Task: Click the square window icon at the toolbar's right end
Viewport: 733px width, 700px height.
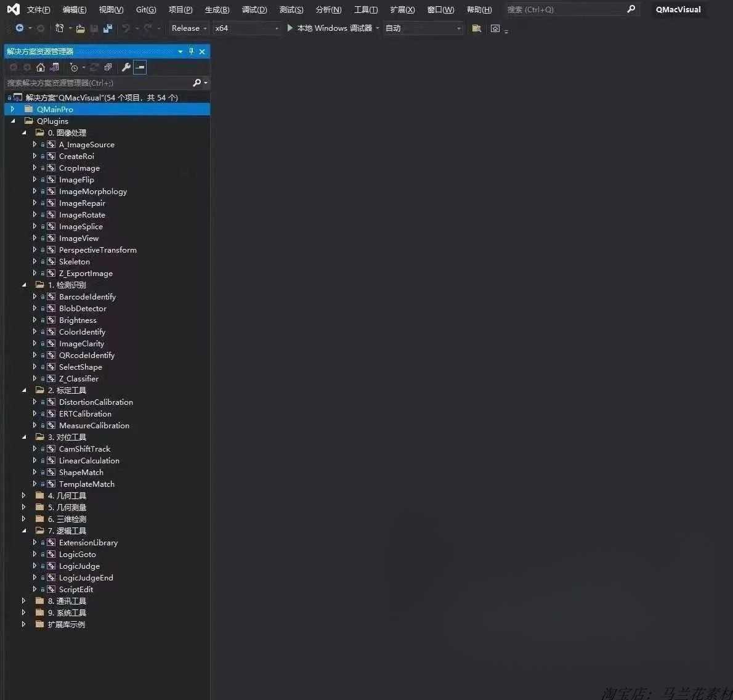Action: pyautogui.click(x=495, y=28)
